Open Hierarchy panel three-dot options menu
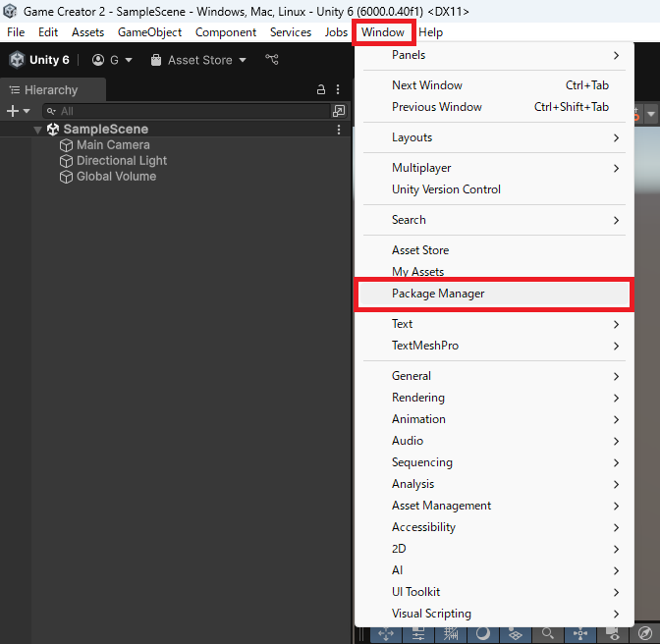The width and height of the screenshot is (660, 644). coord(338,89)
